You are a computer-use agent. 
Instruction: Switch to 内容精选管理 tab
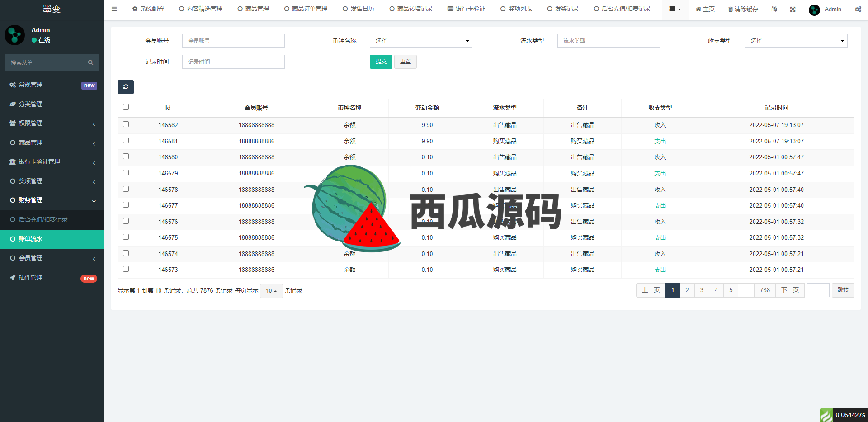click(200, 9)
